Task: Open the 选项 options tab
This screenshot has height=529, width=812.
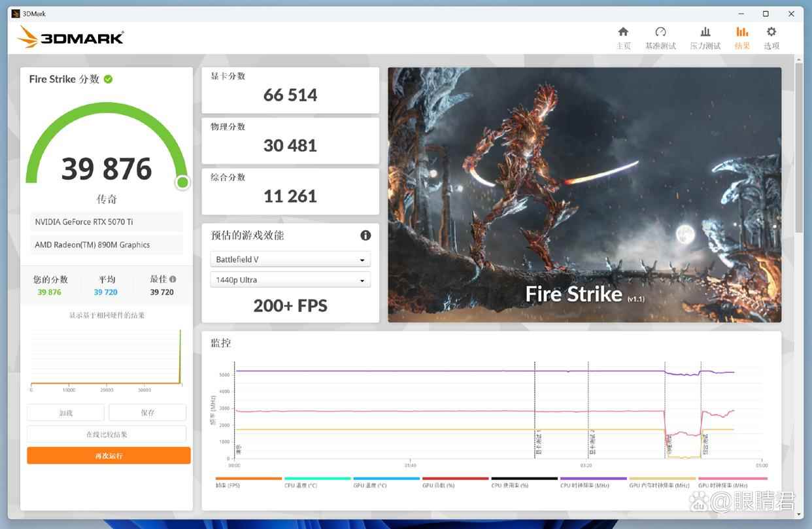Action: click(771, 38)
